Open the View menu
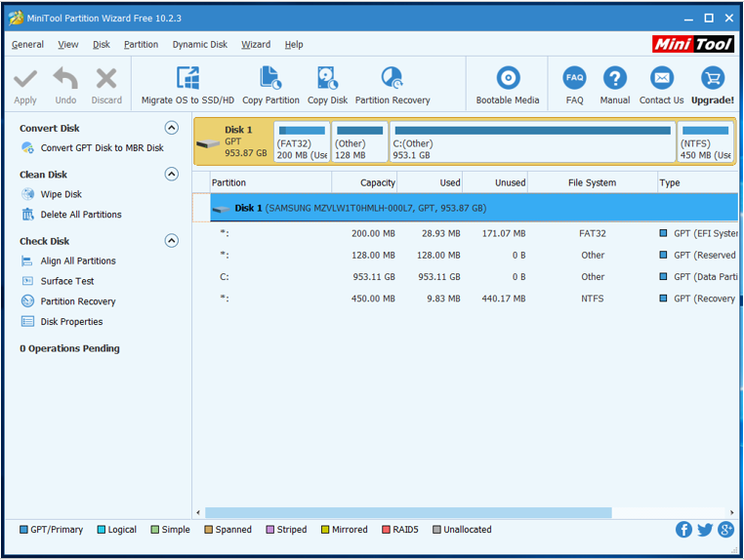Screen dimensions: 744x560 click(x=67, y=45)
